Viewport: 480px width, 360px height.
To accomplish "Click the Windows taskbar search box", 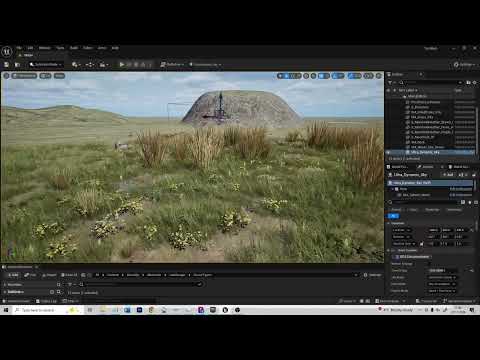I will (47, 310).
